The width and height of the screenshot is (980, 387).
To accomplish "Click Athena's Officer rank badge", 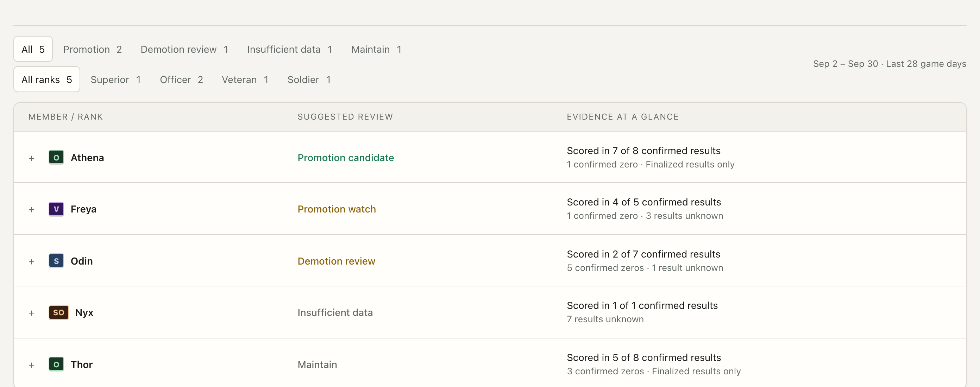I will pyautogui.click(x=56, y=157).
